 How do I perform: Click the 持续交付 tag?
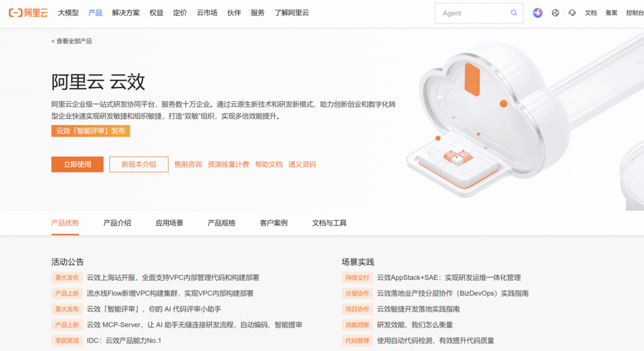tap(357, 277)
